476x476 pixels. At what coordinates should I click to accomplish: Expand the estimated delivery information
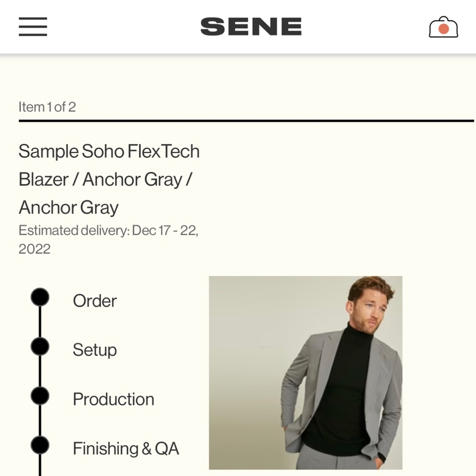[x=109, y=239]
